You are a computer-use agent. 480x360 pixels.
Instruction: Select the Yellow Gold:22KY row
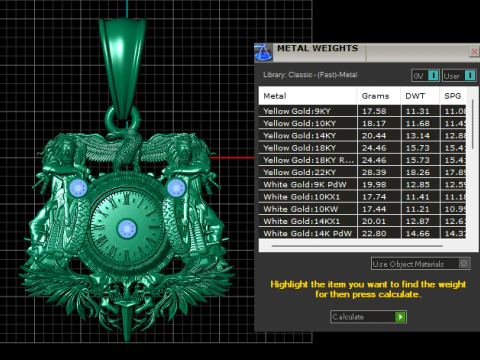click(362, 172)
